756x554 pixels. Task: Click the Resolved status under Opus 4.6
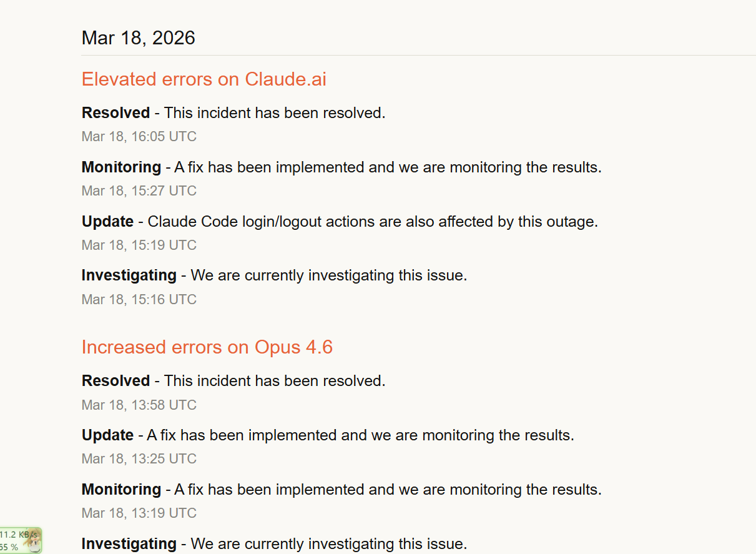click(x=115, y=381)
